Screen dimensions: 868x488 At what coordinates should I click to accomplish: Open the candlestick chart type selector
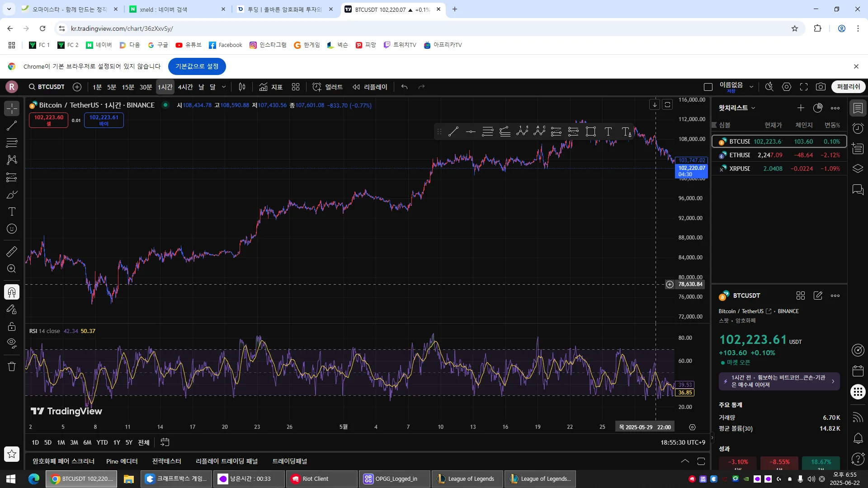(x=242, y=87)
